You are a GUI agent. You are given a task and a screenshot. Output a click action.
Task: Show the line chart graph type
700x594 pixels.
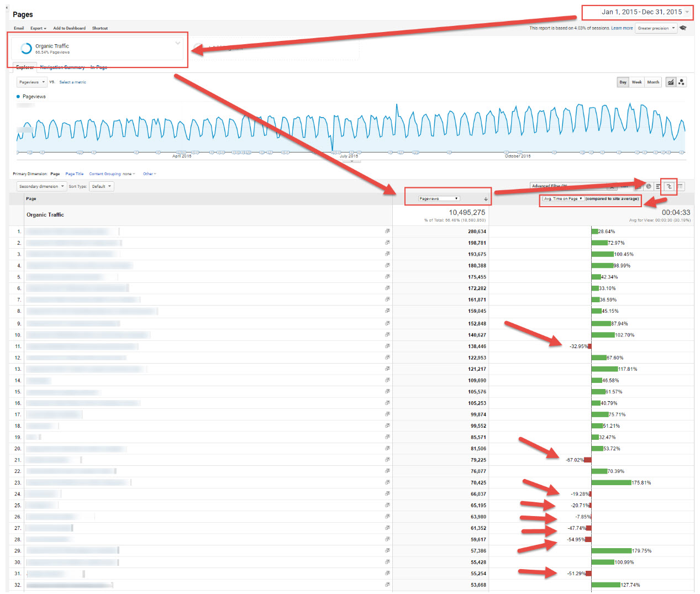(x=670, y=82)
